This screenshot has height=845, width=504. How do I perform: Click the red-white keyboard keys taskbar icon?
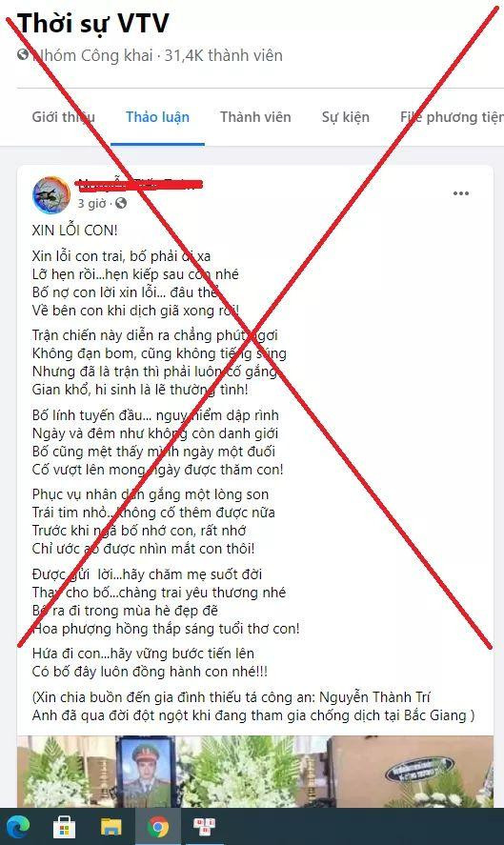coord(204,827)
